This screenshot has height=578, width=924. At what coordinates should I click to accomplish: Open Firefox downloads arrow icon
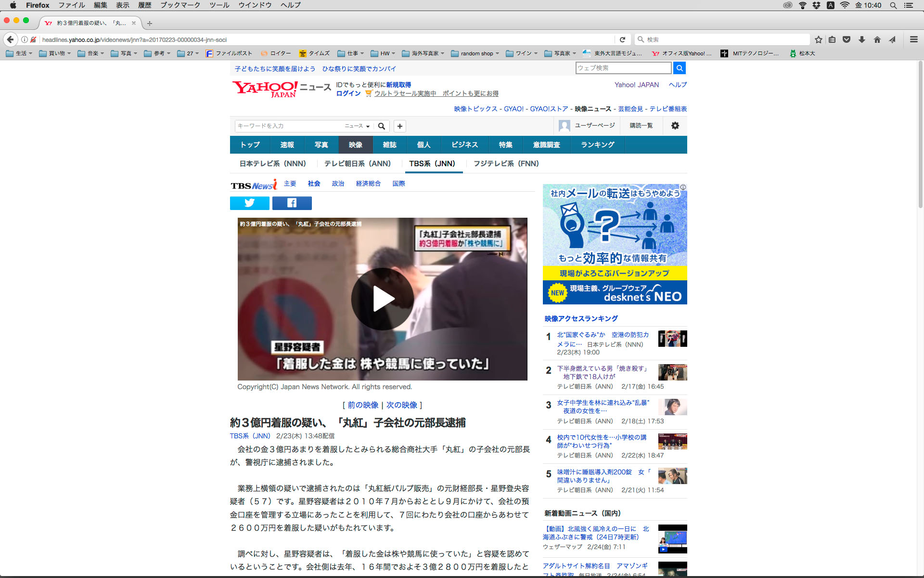861,39
